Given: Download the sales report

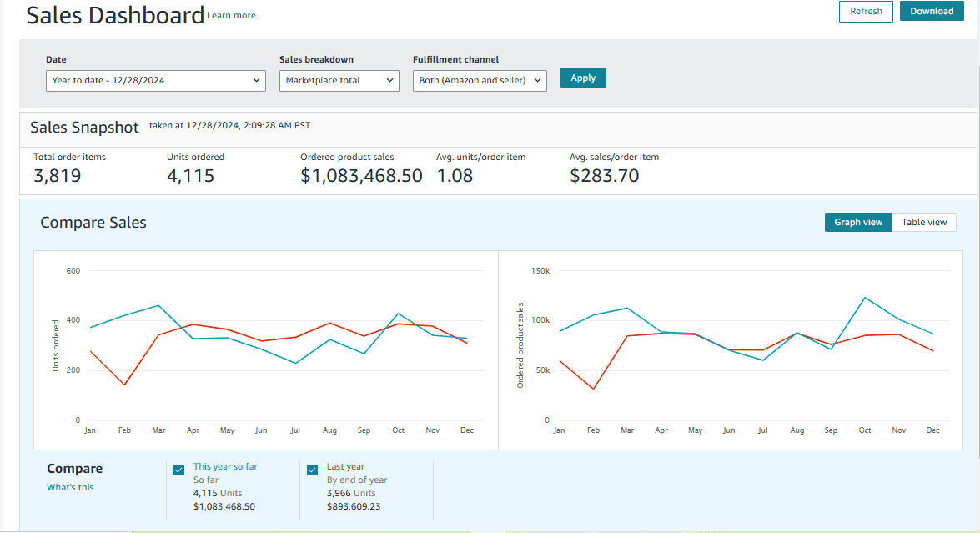Looking at the screenshot, I should pos(932,11).
